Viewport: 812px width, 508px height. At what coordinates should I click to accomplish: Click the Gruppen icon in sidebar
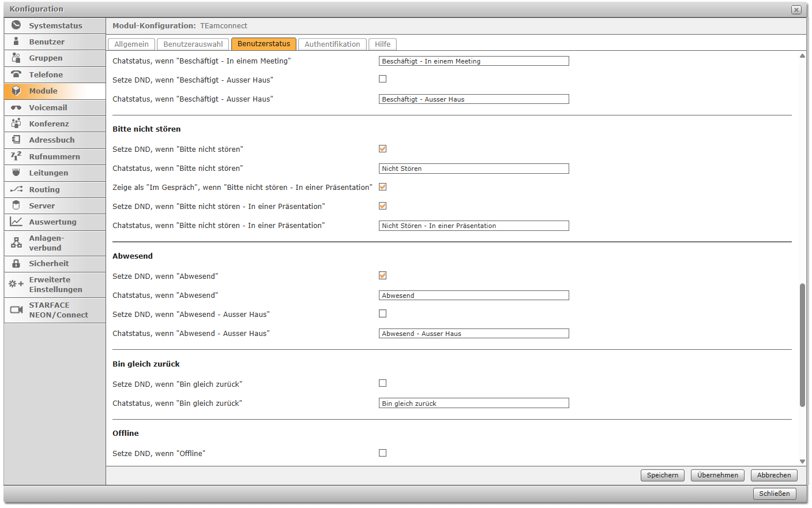16,58
